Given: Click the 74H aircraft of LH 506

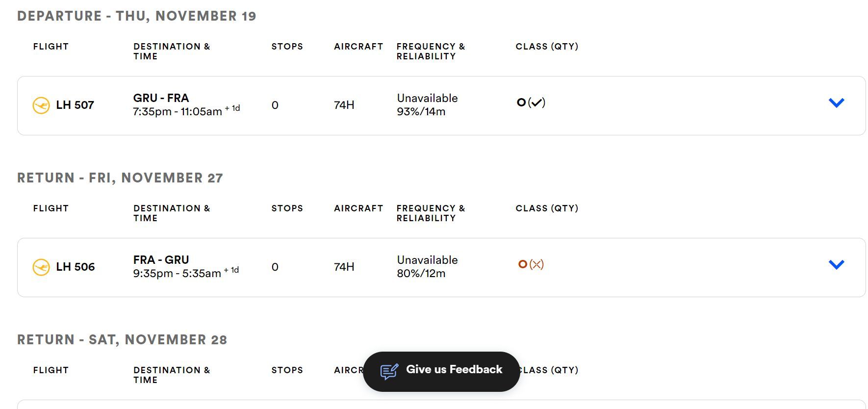Looking at the screenshot, I should pyautogui.click(x=344, y=267).
